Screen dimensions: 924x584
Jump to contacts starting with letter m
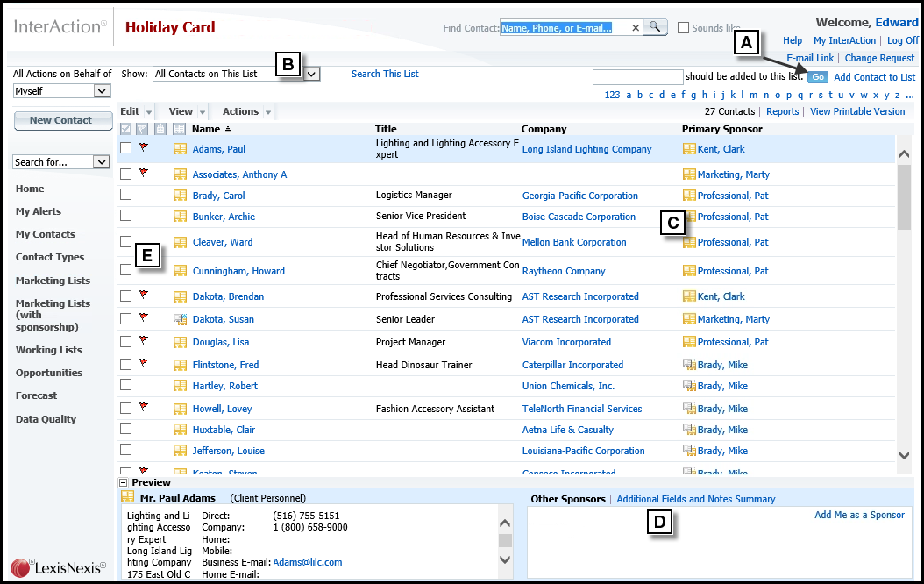[753, 95]
